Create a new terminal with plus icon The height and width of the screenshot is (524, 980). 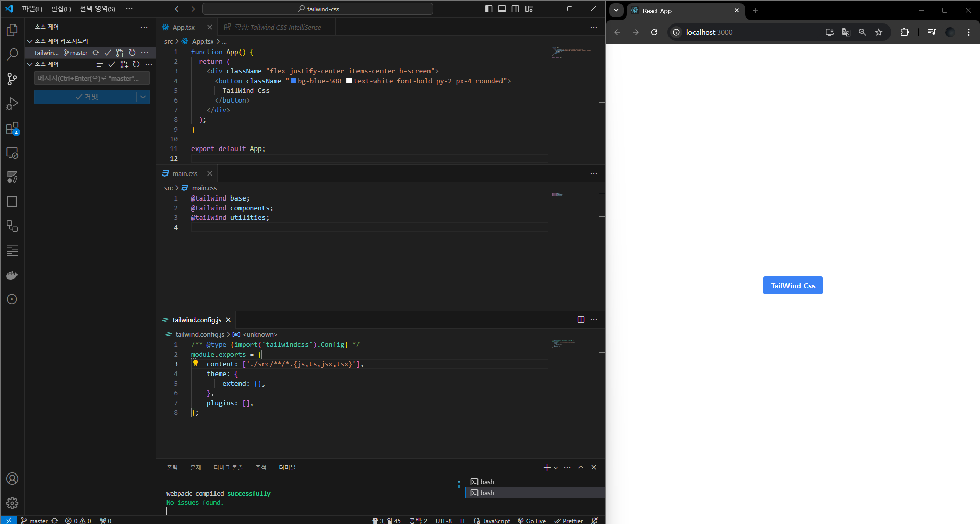pos(547,467)
